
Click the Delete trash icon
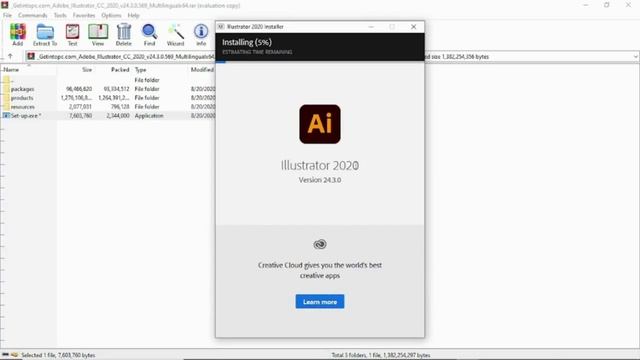pos(124,32)
